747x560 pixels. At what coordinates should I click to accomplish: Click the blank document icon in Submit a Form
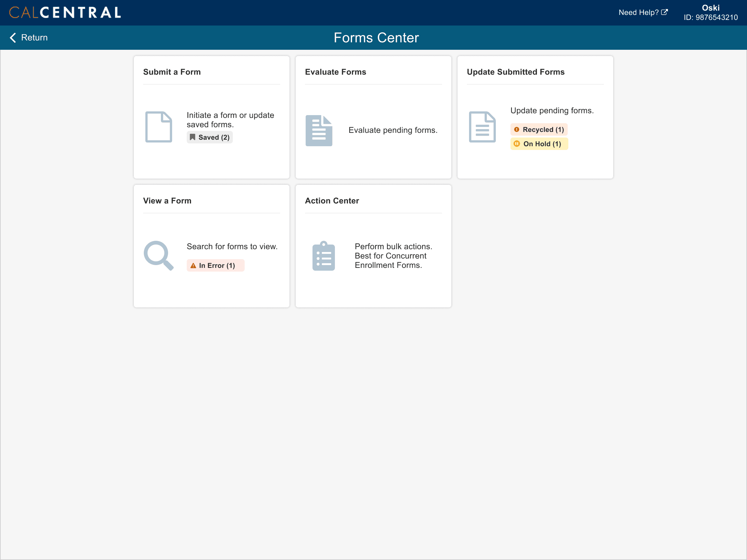(158, 127)
